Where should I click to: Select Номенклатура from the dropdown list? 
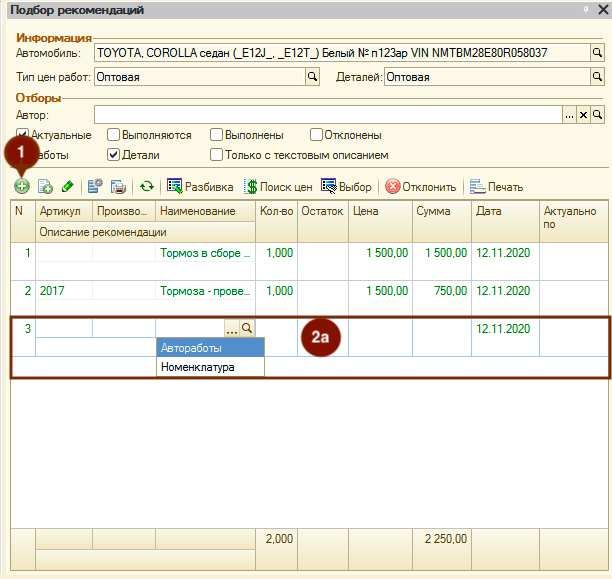coord(210,367)
